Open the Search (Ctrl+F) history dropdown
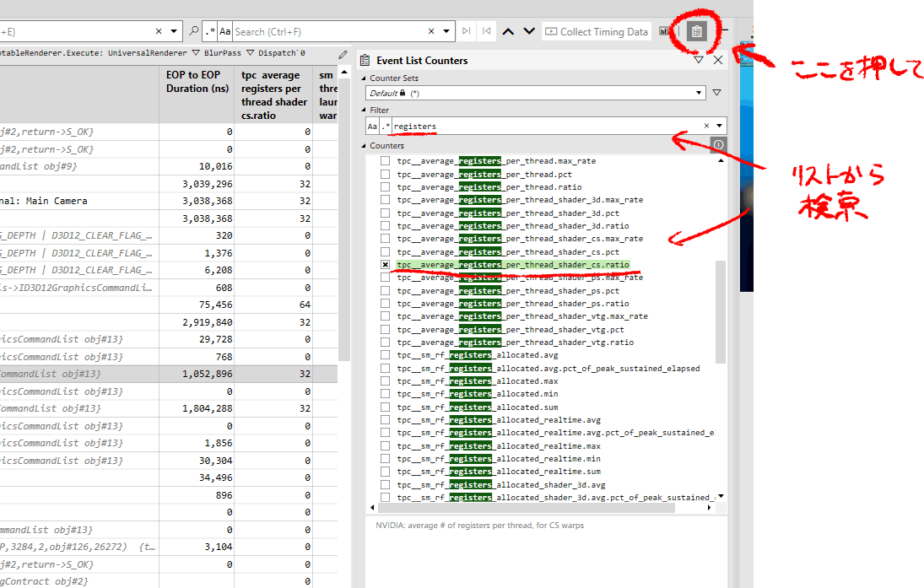Viewport: 924px width, 588px height. [x=446, y=32]
